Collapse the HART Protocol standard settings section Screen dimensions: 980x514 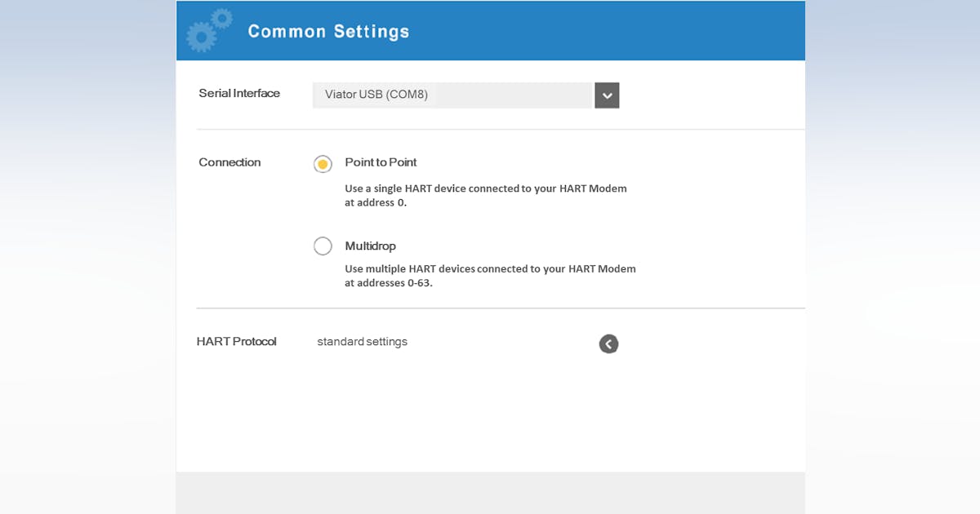[608, 343]
